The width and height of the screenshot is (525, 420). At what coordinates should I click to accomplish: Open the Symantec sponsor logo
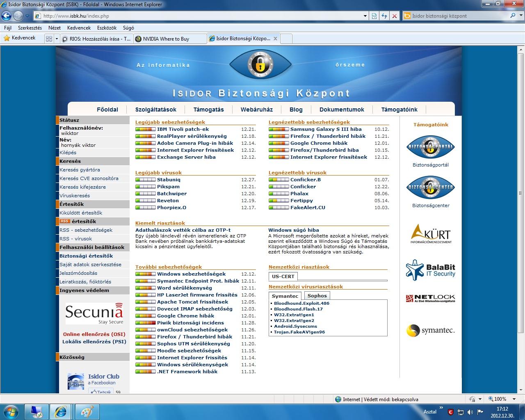tap(431, 330)
